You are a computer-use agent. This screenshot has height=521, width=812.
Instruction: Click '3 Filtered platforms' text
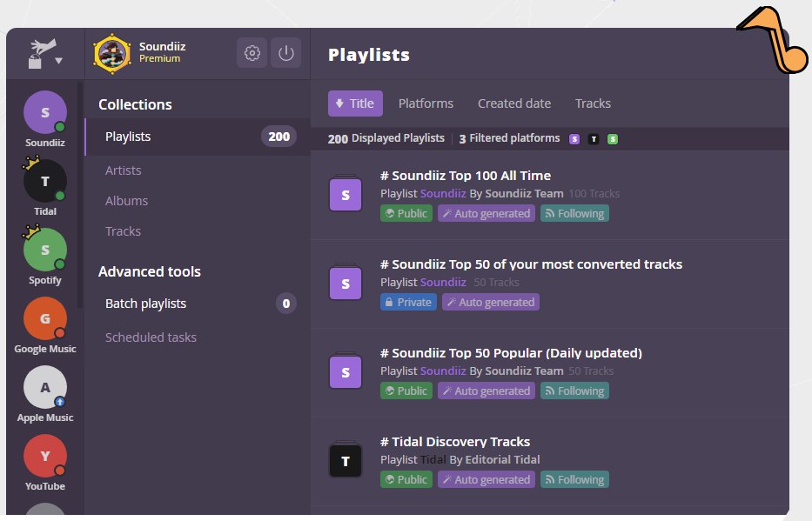click(x=510, y=138)
